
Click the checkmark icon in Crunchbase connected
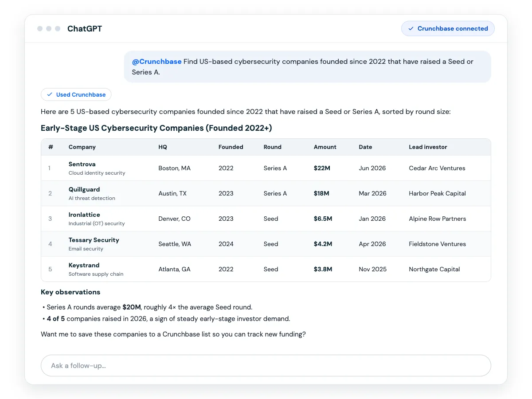[x=411, y=28]
